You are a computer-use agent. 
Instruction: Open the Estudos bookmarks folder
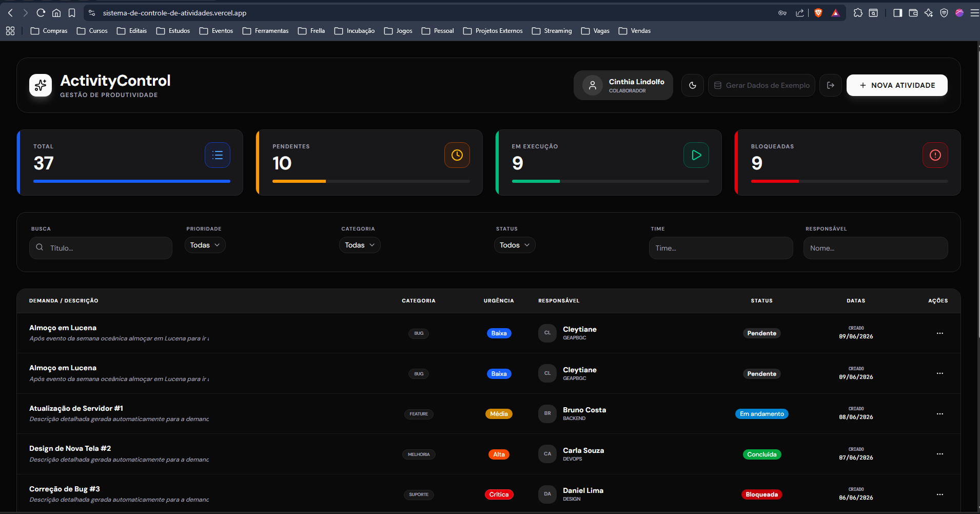[173, 31]
